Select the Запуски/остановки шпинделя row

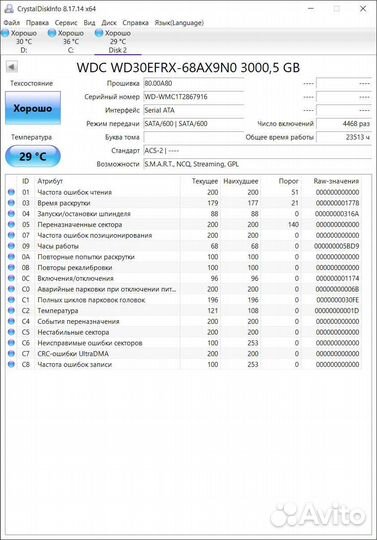pyautogui.click(x=184, y=214)
